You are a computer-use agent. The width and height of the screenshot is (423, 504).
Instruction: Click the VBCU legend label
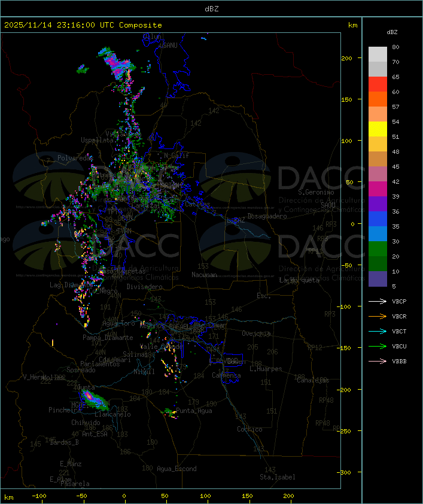click(399, 347)
